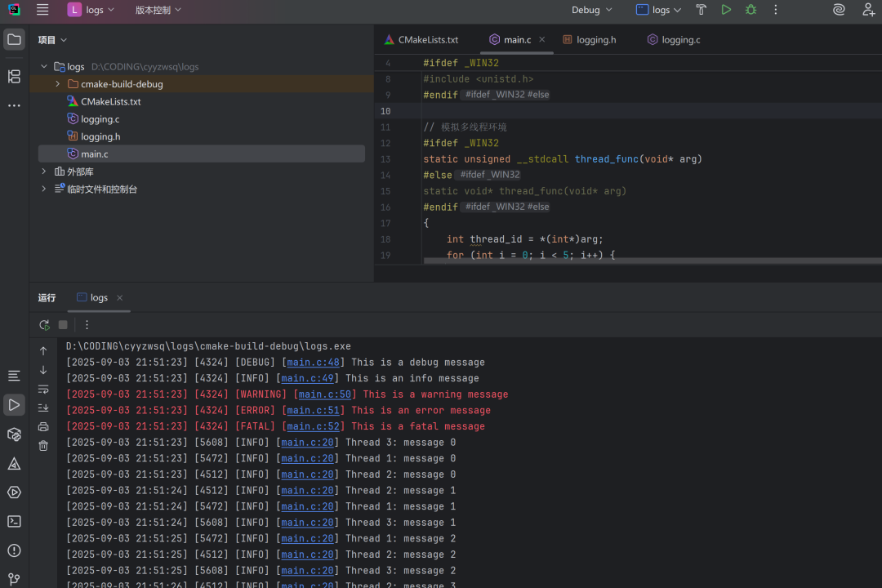Image resolution: width=882 pixels, height=588 pixels.
Task: Clear console with trash icon
Action: [x=43, y=446]
